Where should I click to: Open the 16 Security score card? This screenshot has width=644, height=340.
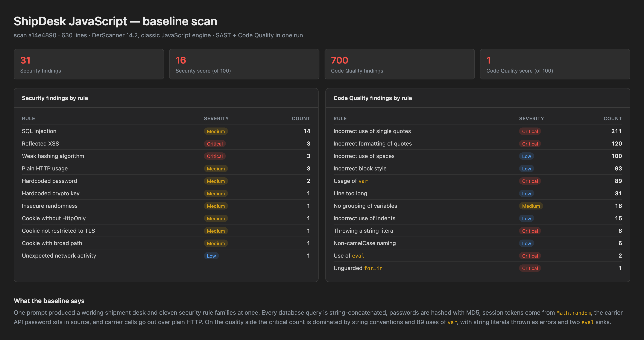(244, 64)
